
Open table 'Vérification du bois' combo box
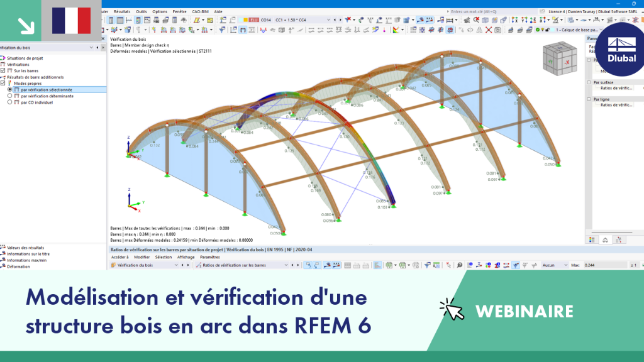[x=145, y=265]
